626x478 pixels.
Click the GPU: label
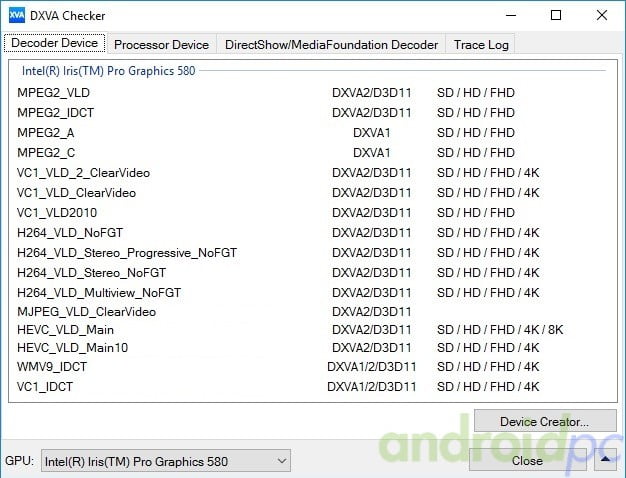(19, 460)
